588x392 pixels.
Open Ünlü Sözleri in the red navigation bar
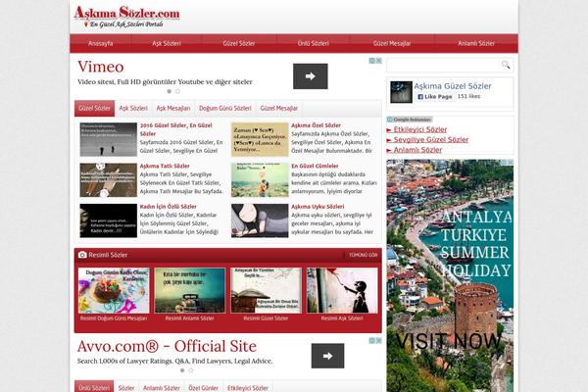point(314,43)
